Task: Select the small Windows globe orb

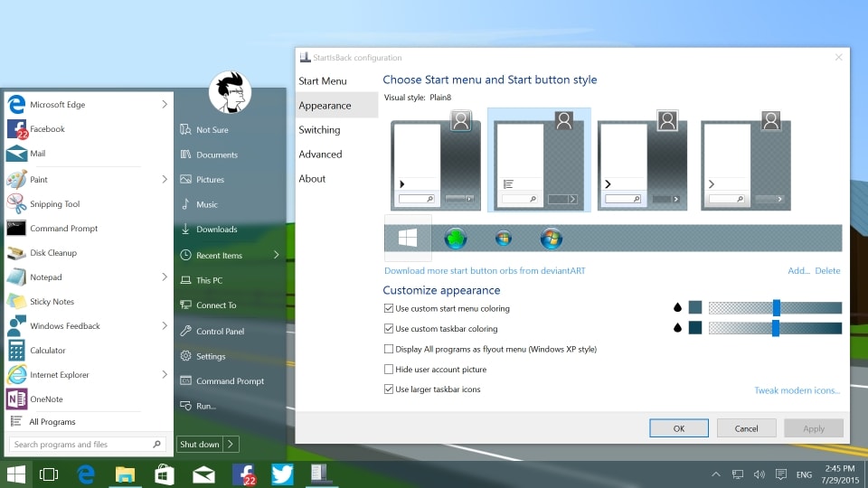Action: pos(504,239)
